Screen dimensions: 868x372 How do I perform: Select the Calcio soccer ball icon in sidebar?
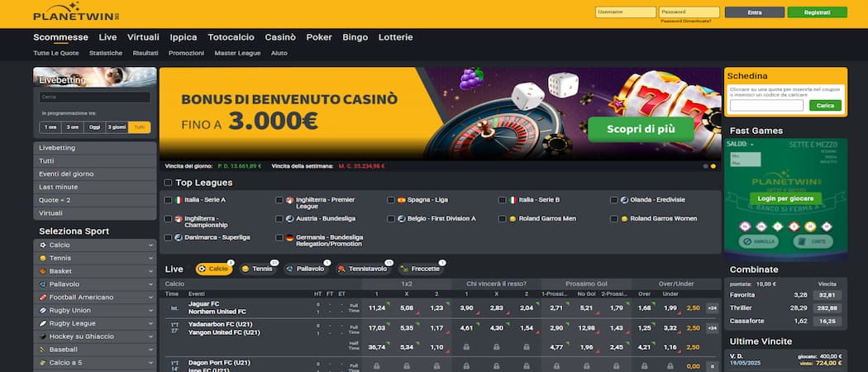point(43,246)
